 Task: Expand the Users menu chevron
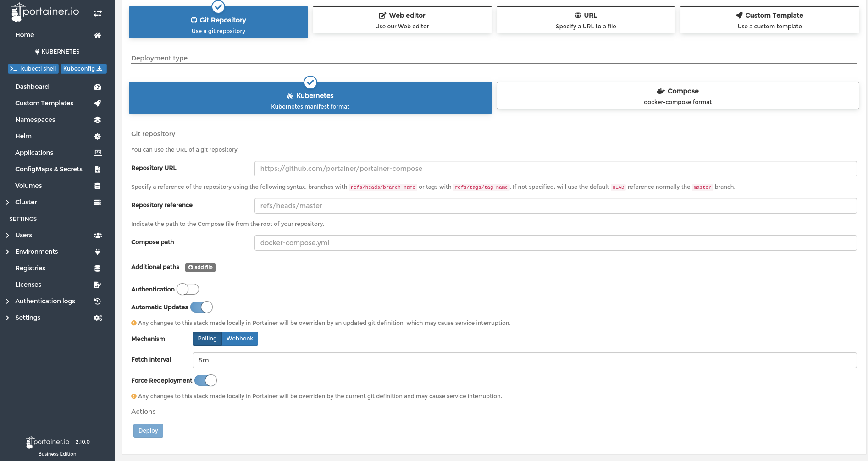click(x=7, y=236)
